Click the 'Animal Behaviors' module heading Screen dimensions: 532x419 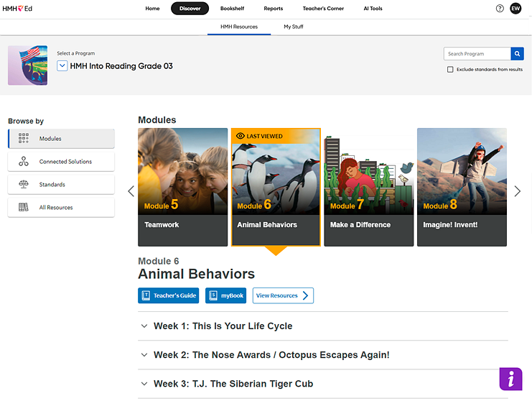(x=196, y=274)
